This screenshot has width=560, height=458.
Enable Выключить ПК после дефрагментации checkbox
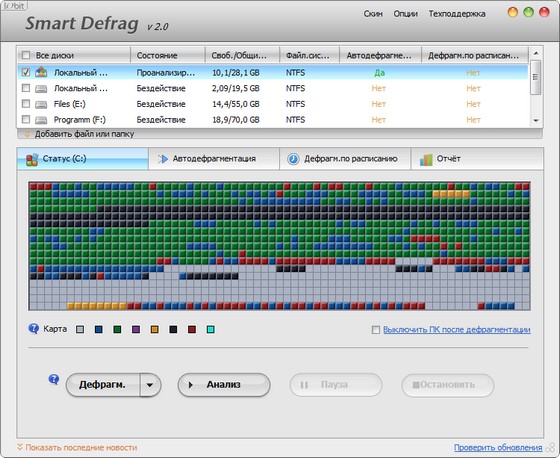[376, 330]
